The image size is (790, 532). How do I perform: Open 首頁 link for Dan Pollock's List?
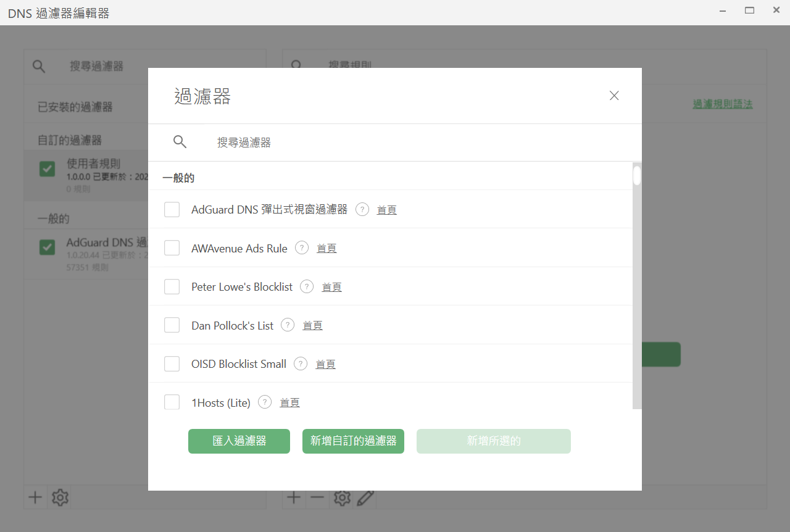point(312,325)
